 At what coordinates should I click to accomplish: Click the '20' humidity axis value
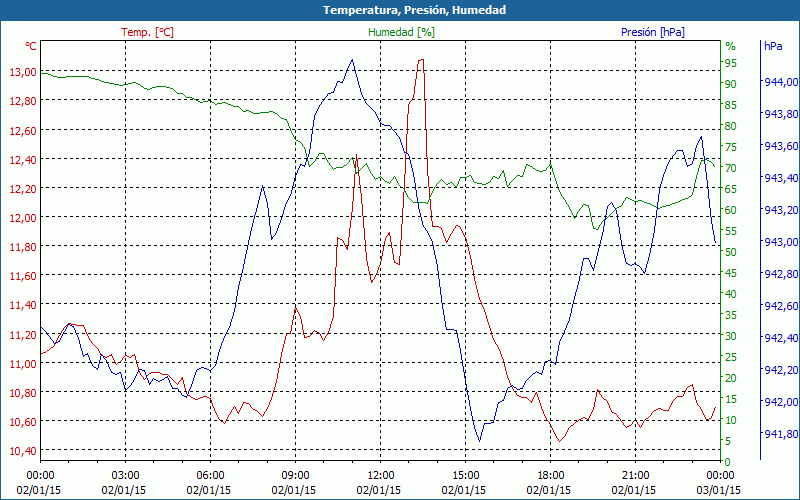point(731,378)
